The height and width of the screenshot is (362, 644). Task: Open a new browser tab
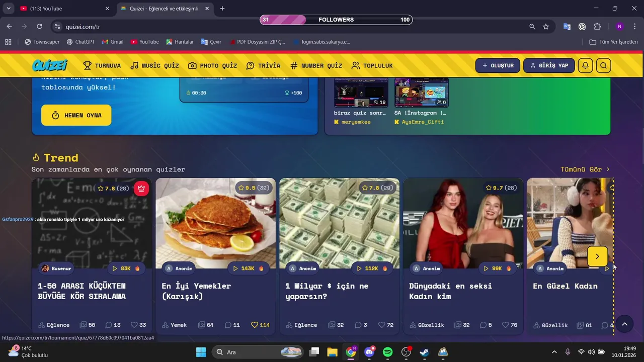click(x=222, y=9)
